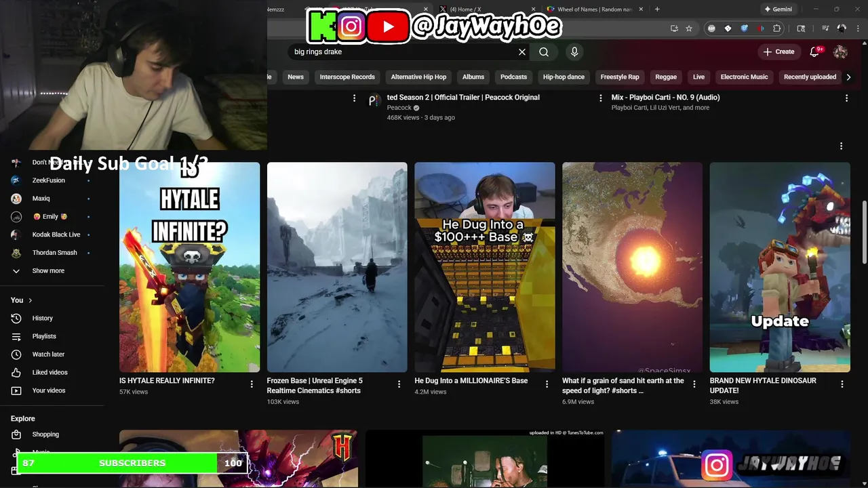Play the IS HYTALE INFINITE short thumbnail

click(189, 267)
